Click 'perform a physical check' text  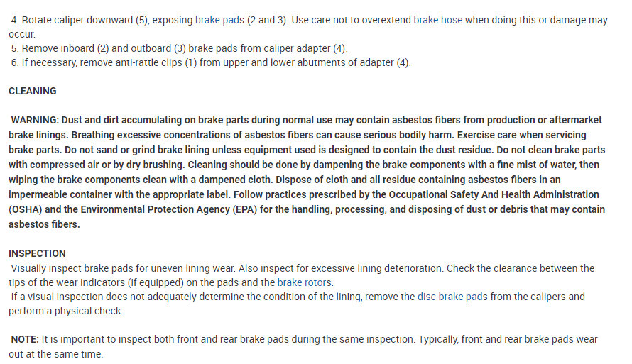pos(65,311)
